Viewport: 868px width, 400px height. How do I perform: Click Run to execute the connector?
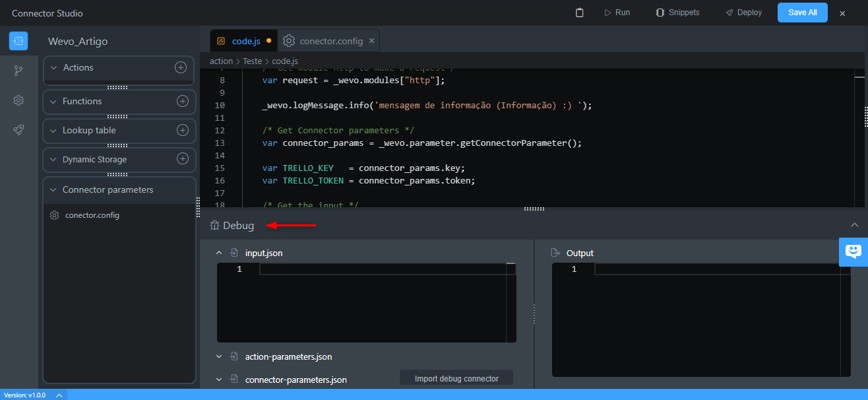tap(617, 12)
